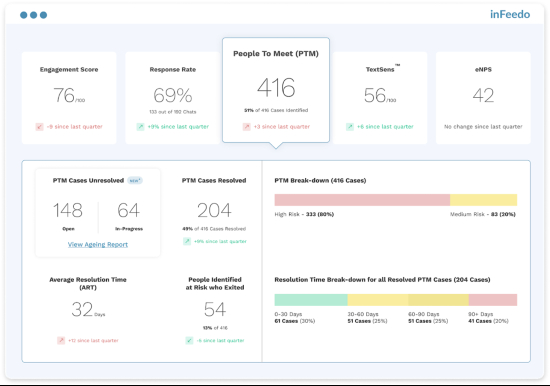Click the green trend arrow in TextSens card

pos(350,127)
